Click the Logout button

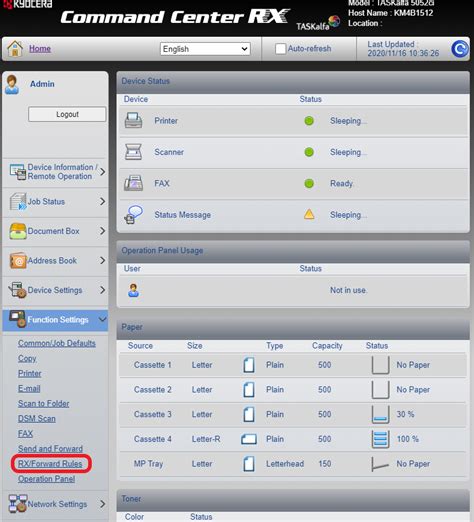click(x=67, y=114)
